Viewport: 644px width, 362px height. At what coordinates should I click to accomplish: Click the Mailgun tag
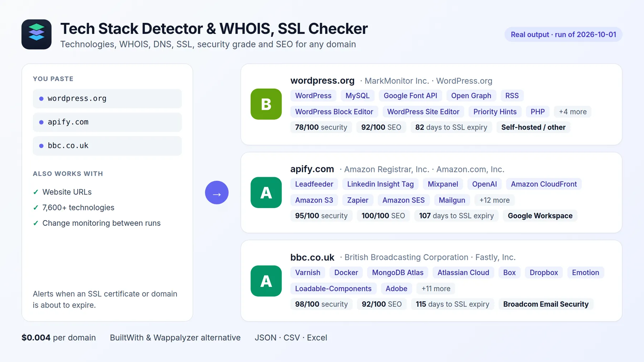click(452, 200)
